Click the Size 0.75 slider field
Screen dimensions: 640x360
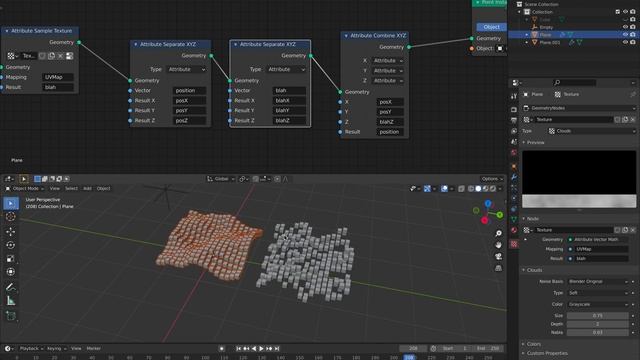tap(598, 316)
